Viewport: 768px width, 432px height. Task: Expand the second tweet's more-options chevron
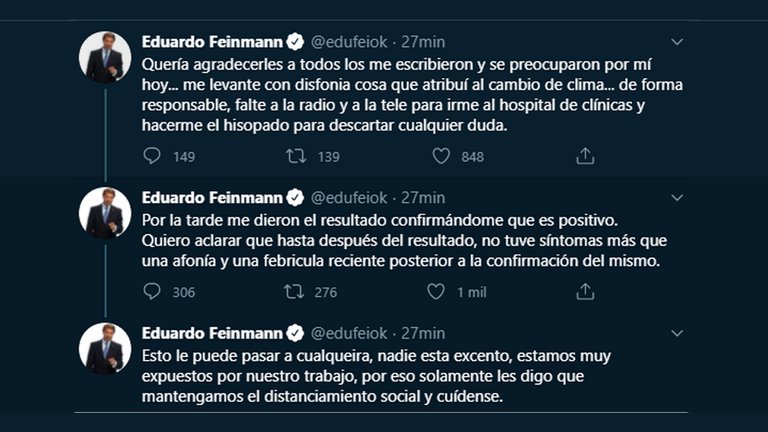pyautogui.click(x=677, y=197)
